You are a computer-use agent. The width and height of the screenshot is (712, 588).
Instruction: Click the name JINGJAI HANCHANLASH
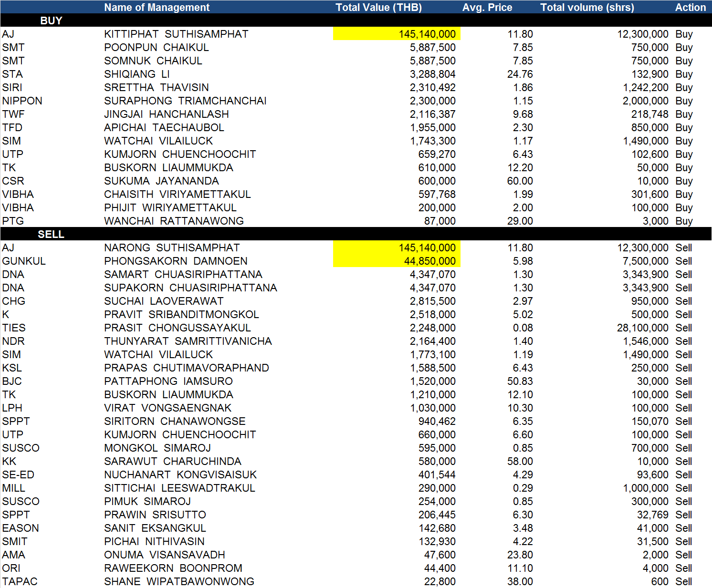pos(167,114)
